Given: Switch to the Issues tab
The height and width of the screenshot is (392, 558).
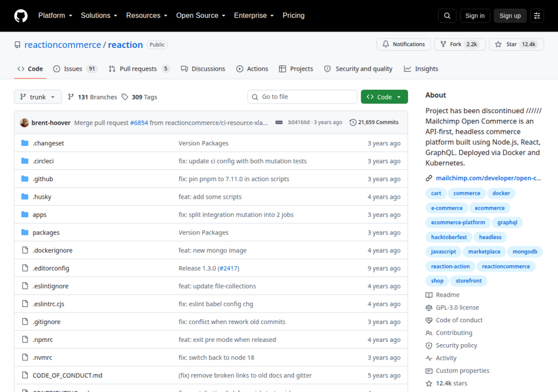Looking at the screenshot, I should pyautogui.click(x=75, y=69).
